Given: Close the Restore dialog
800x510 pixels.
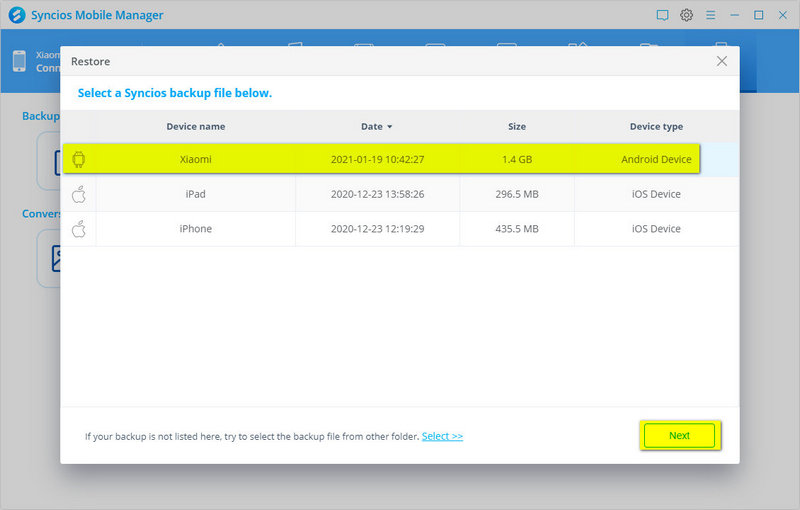Looking at the screenshot, I should [721, 61].
